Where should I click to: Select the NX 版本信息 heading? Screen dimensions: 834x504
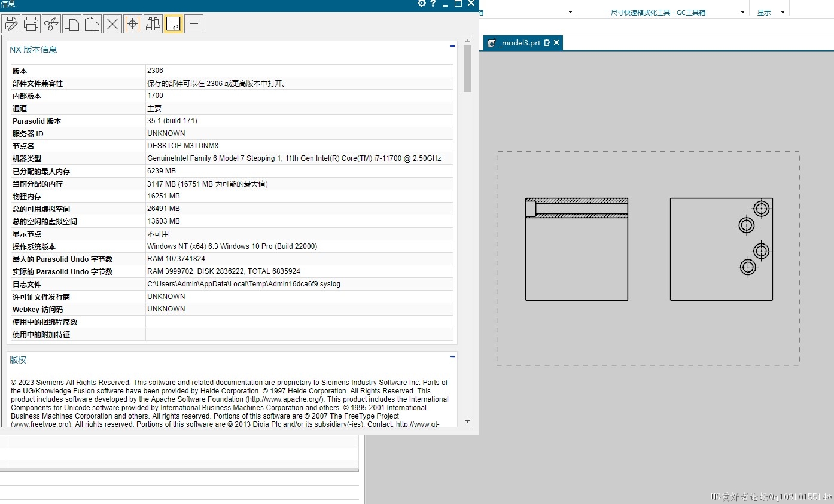[34, 50]
